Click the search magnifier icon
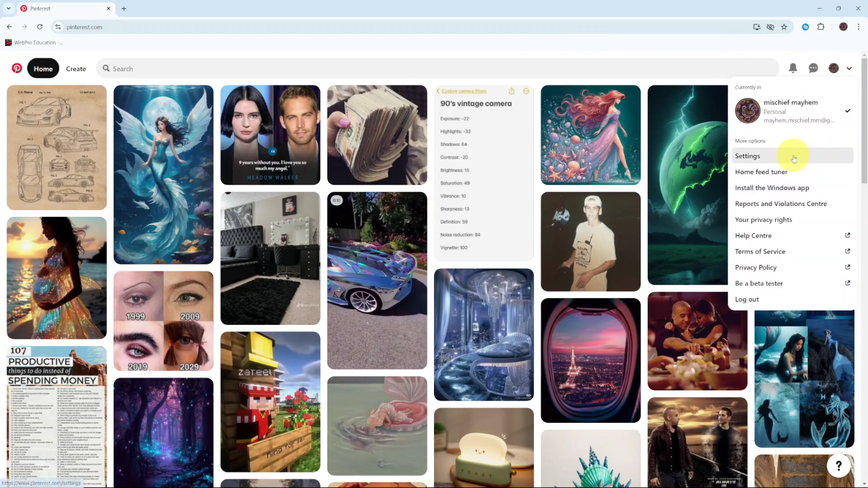 pos(106,68)
